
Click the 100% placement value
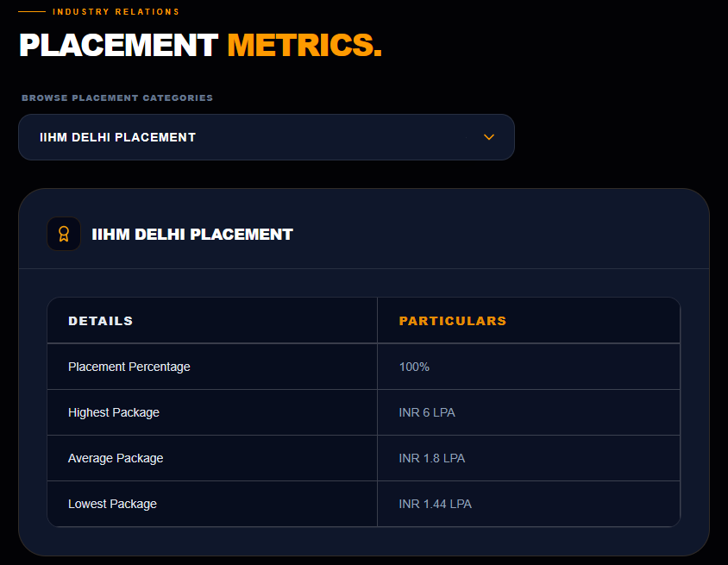point(414,367)
